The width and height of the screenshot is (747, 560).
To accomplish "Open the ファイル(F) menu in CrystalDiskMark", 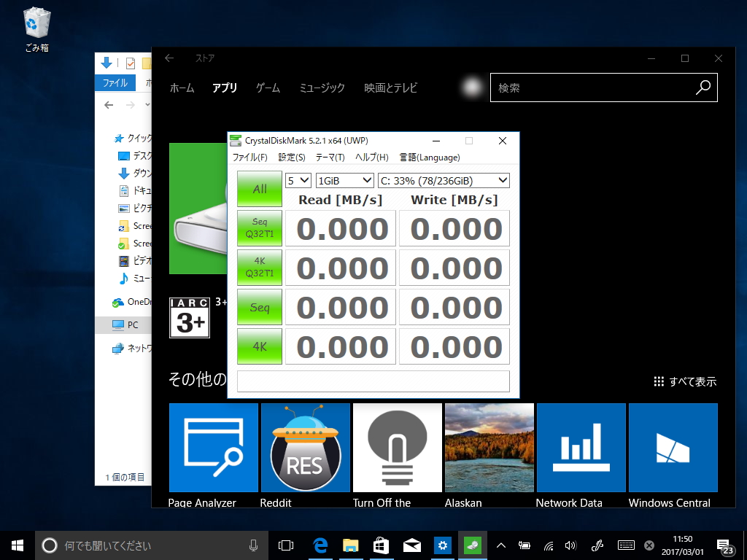I will tap(251, 157).
